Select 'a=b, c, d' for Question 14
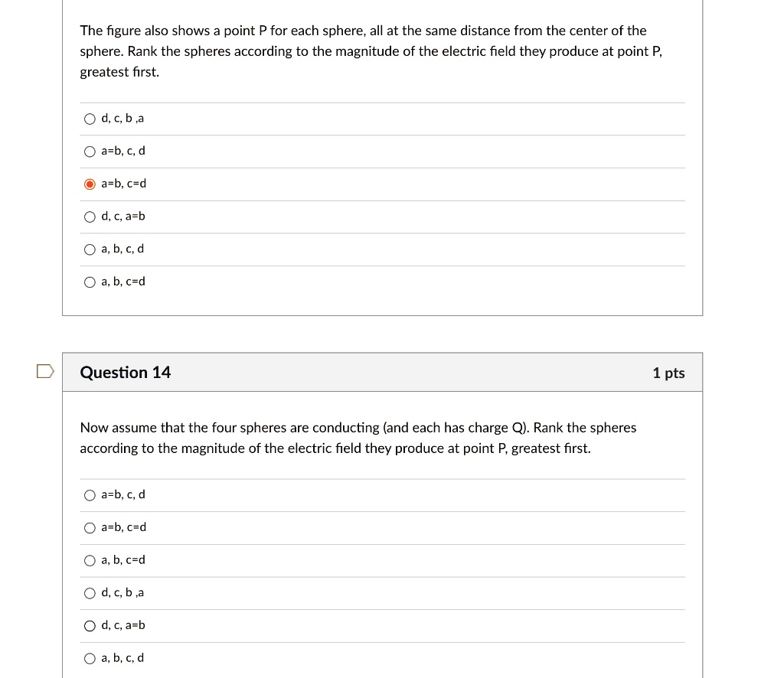Screen dimensions: 784x678 [90, 495]
